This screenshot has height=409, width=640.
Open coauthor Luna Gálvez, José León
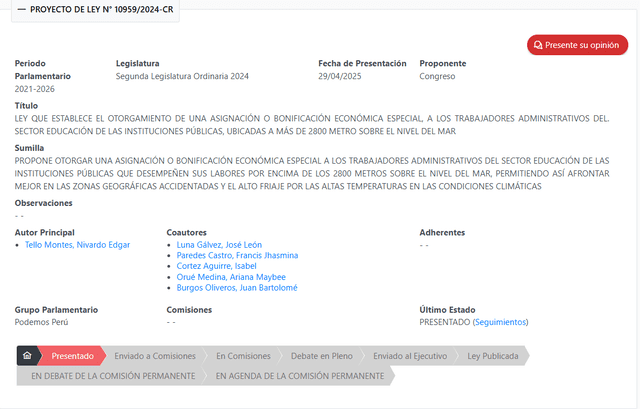click(x=218, y=244)
